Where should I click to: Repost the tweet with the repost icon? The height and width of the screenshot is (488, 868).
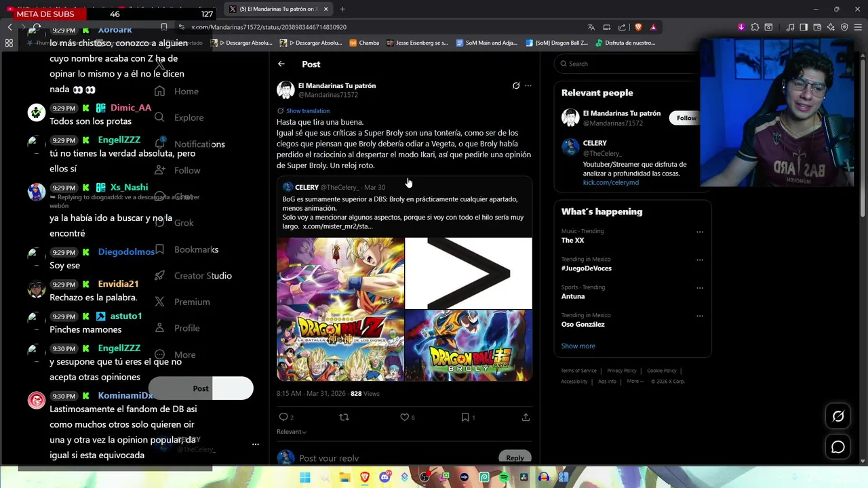(344, 418)
